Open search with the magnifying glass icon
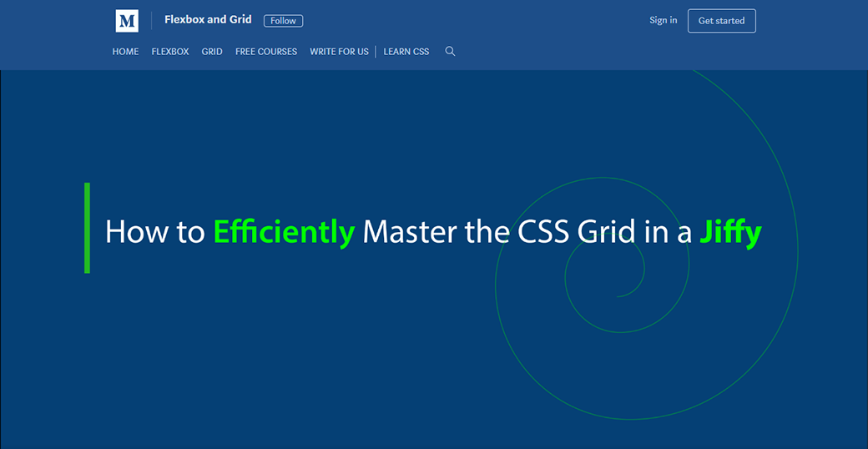Screen dimensions: 868x449 [x=450, y=52]
